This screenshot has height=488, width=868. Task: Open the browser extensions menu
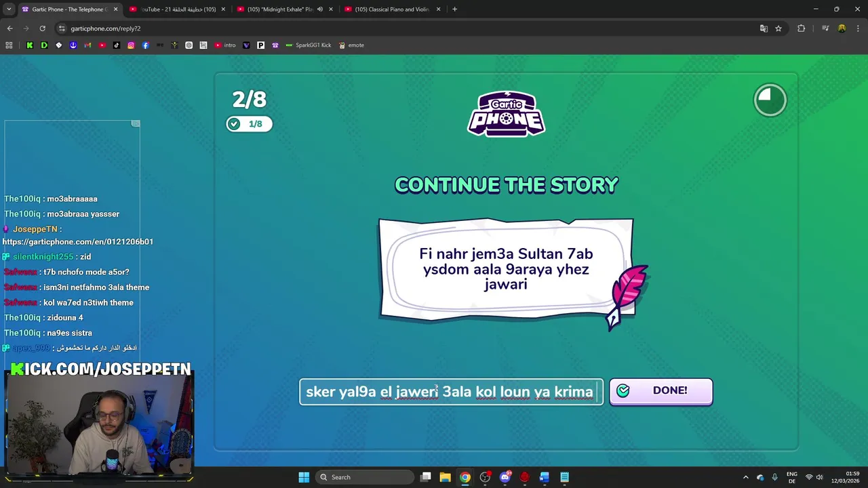801,28
